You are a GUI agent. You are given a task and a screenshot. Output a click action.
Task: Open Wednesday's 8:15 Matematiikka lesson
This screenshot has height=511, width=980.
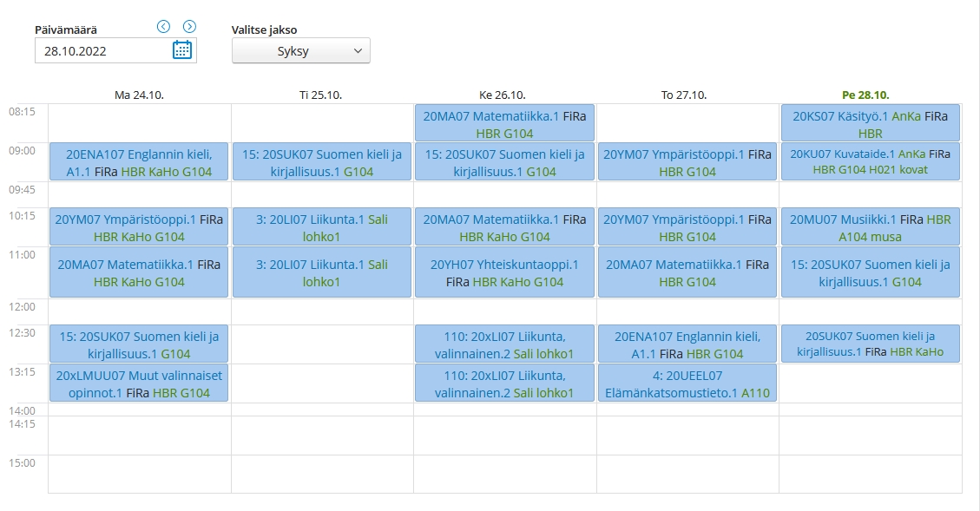[504, 123]
